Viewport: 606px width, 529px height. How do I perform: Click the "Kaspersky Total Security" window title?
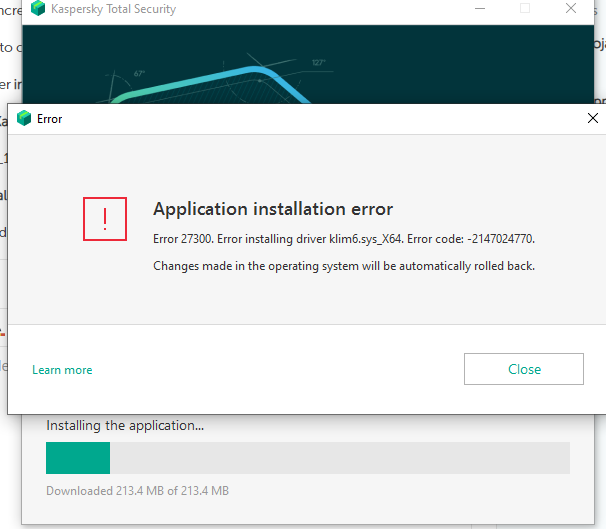click(x=113, y=9)
